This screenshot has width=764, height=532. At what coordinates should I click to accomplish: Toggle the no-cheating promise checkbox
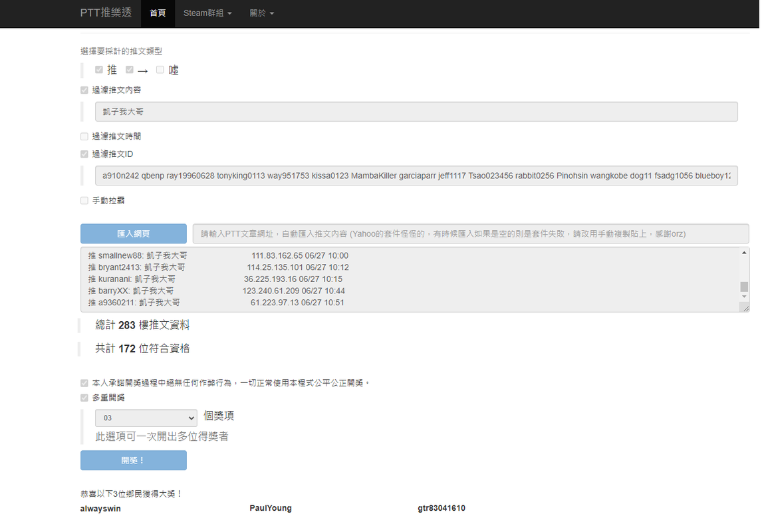pos(84,383)
